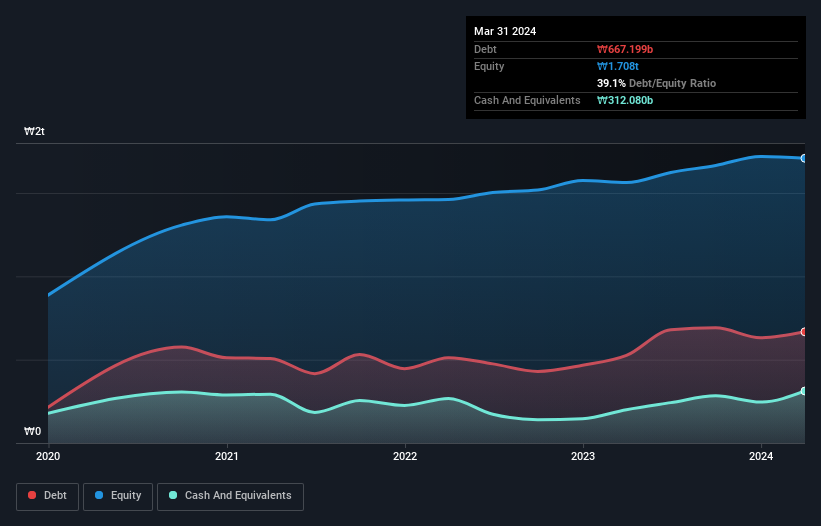Click the 2020 x-axis label
Image resolution: width=821 pixels, height=526 pixels.
pos(48,456)
